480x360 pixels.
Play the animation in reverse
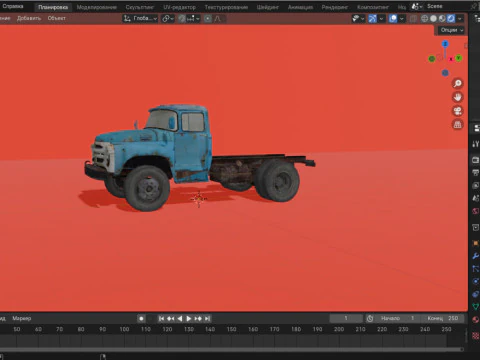[x=180, y=319]
